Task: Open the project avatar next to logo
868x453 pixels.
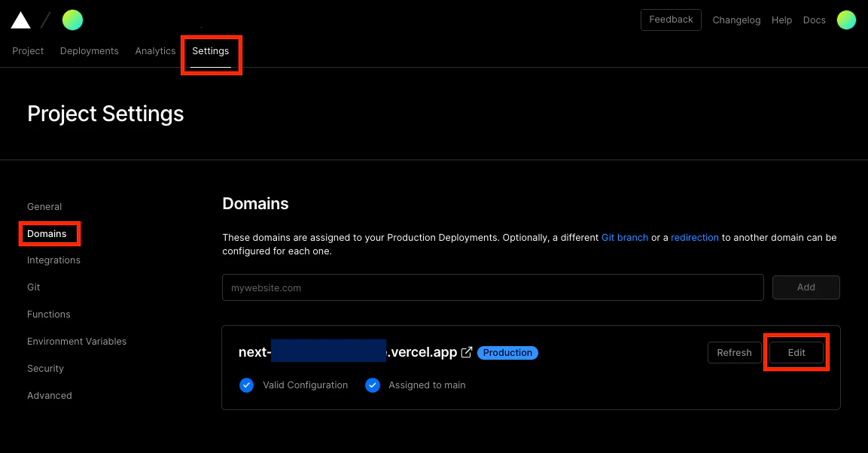Action: (72, 20)
